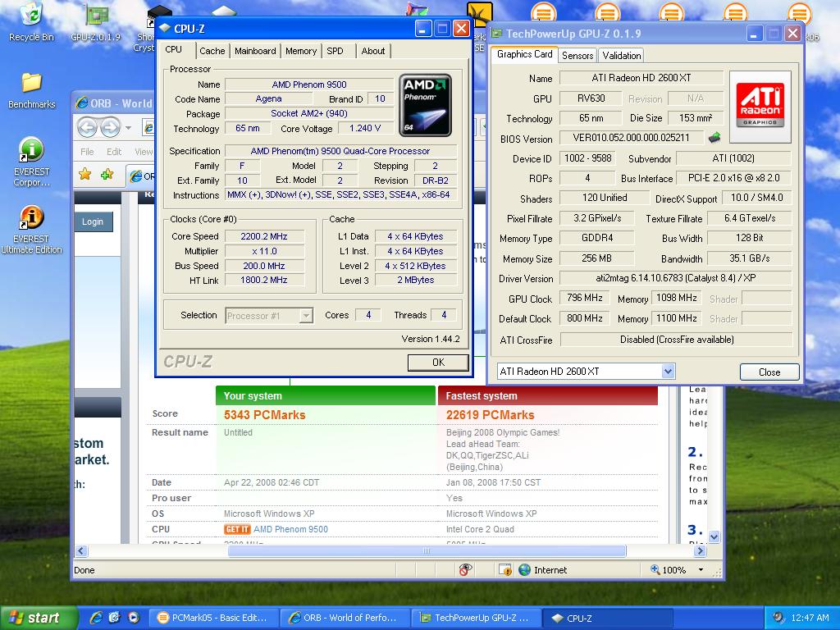This screenshot has height=630, width=840.
Task: Open the recent pages dropdown in IE
Action: (x=128, y=127)
